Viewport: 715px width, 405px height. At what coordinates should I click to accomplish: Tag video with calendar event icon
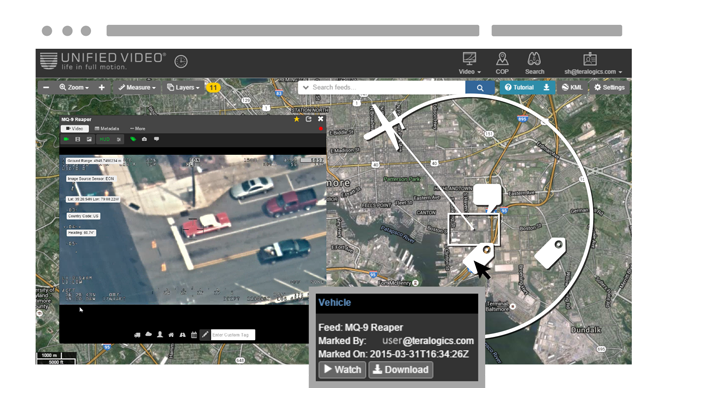[194, 335]
